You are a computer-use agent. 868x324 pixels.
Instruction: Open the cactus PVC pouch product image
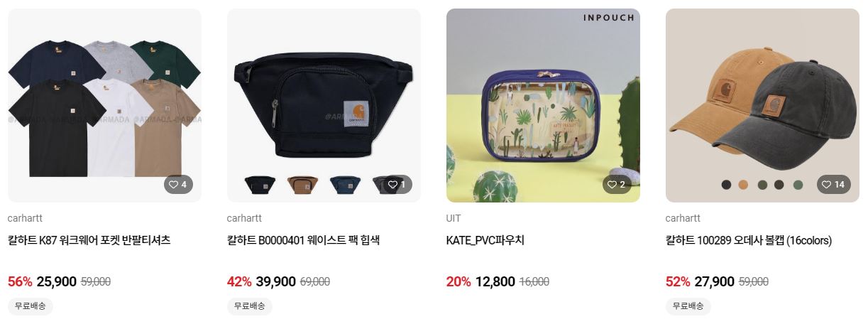pyautogui.click(x=543, y=105)
